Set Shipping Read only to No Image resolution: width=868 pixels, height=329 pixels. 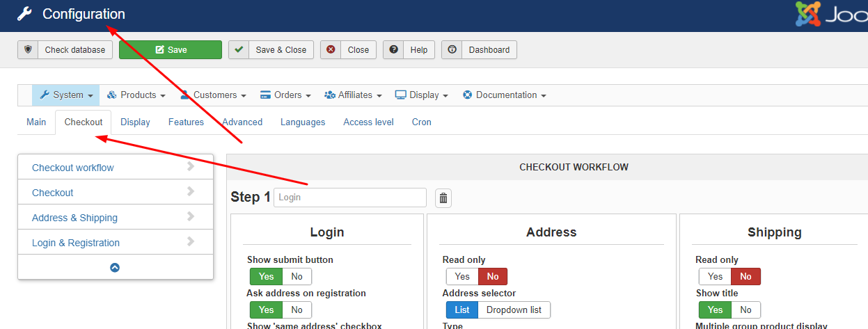pos(746,276)
